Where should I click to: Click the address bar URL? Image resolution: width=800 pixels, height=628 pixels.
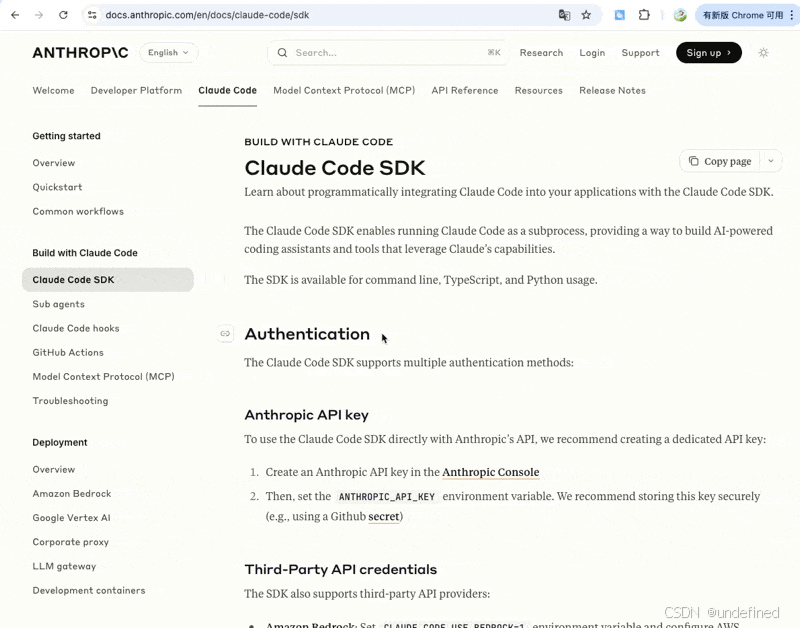click(207, 15)
